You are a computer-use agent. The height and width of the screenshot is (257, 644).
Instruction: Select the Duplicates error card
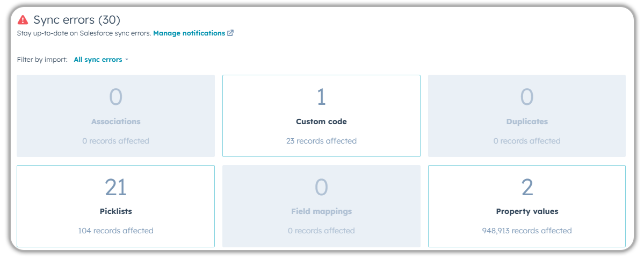(526, 116)
